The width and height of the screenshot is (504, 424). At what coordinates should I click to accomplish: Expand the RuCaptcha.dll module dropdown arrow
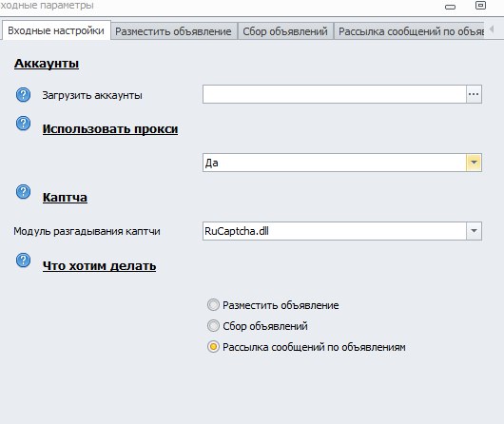coord(474,231)
